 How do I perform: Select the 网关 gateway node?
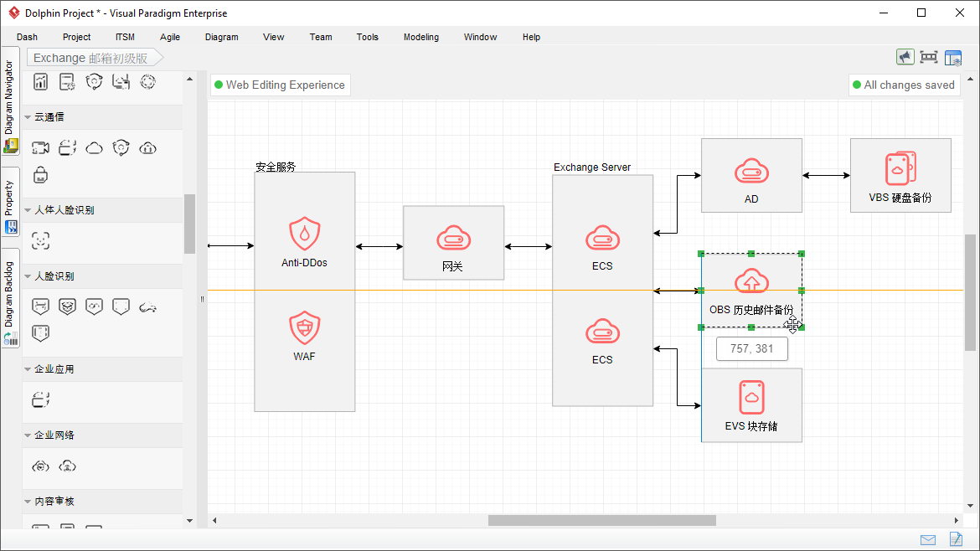pyautogui.click(x=454, y=243)
